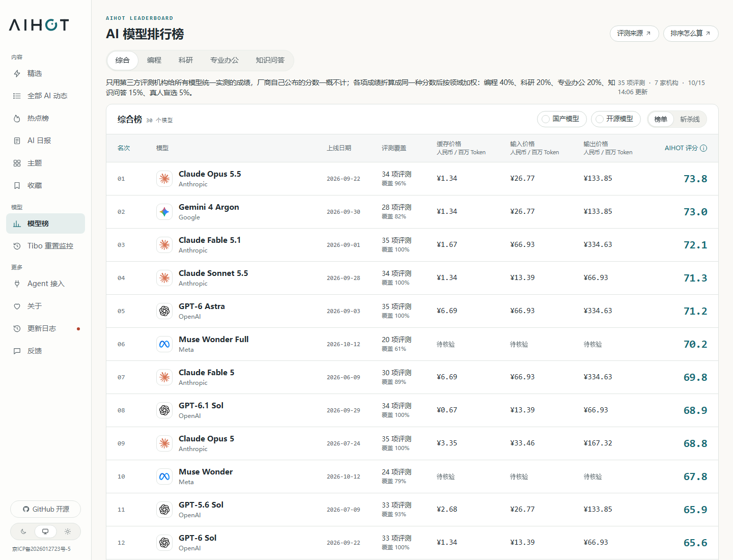Select the 模型榜 bar chart icon
Image resolution: width=733 pixels, height=560 pixels.
17,223
